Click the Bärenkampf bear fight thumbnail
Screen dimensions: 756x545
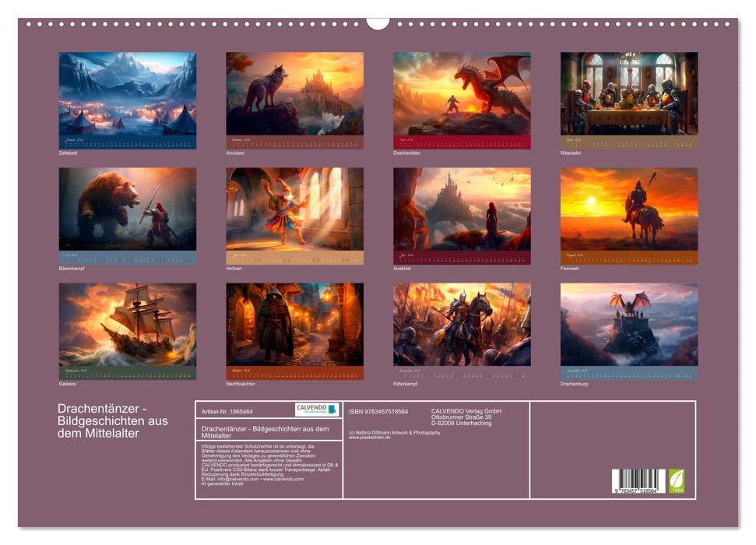[128, 209]
